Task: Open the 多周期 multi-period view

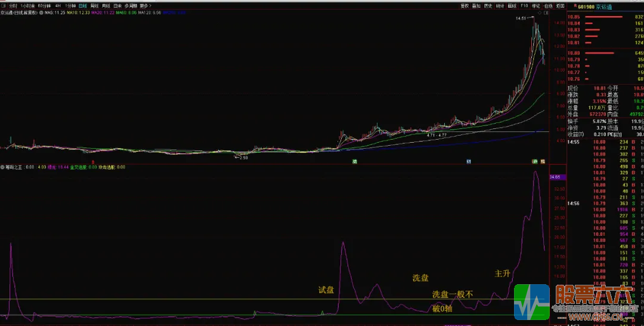Action: pos(131,5)
